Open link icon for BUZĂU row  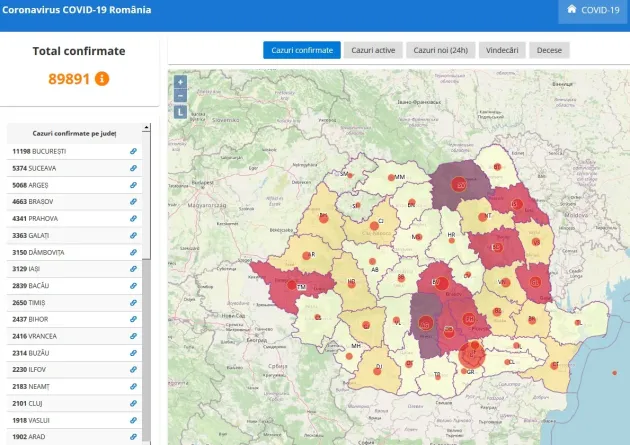click(x=133, y=353)
